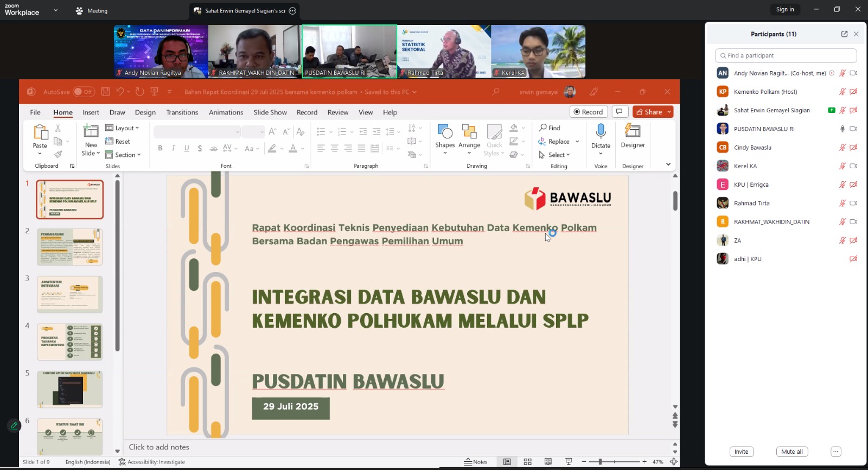Click the Share button

pyautogui.click(x=649, y=112)
